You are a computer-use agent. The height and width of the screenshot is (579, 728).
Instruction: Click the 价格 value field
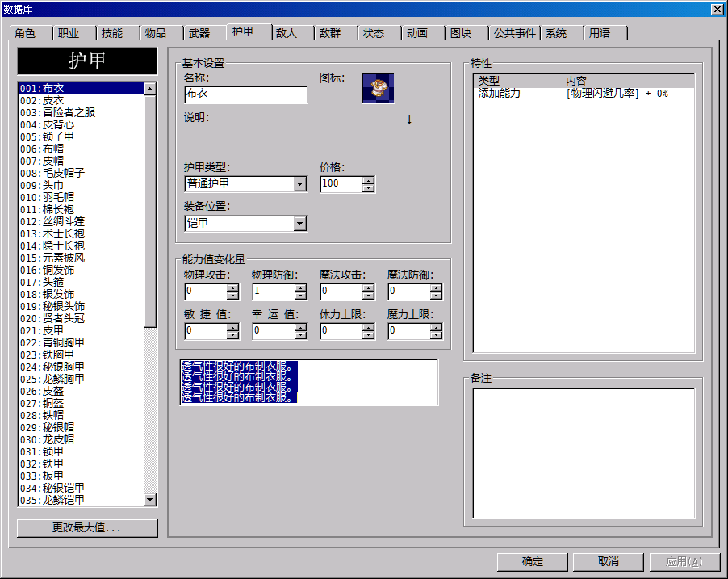pyautogui.click(x=341, y=184)
